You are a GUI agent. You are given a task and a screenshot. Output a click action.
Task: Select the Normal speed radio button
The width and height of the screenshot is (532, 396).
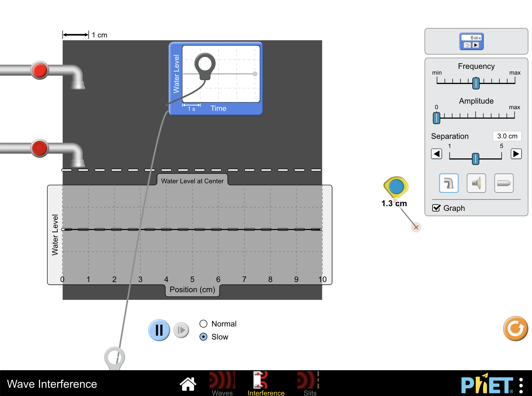click(x=203, y=324)
